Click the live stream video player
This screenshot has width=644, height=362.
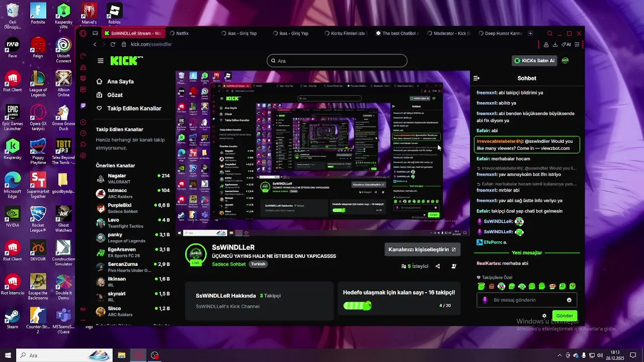point(323,154)
